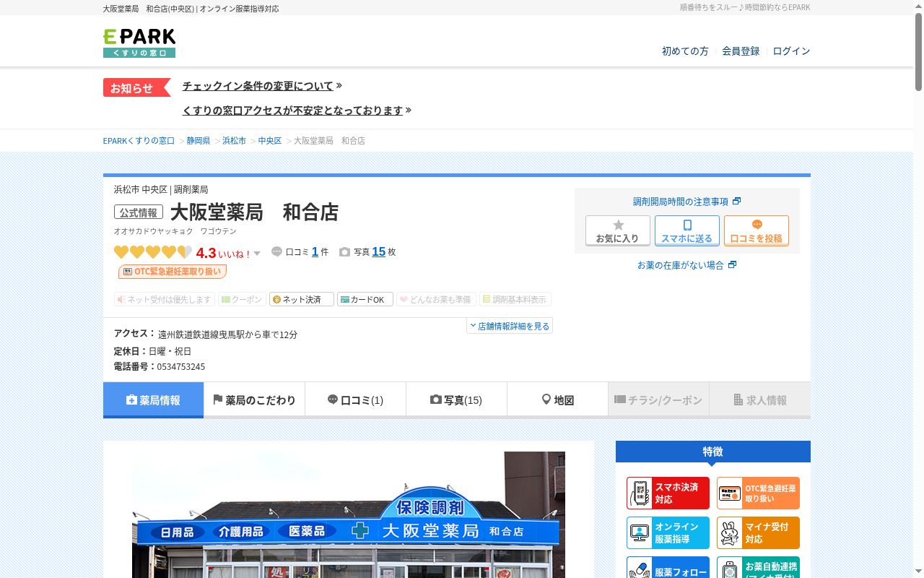This screenshot has width=924, height=578.
Task: Click the speech bubble icon on 口コミを投稿
Action: (757, 225)
